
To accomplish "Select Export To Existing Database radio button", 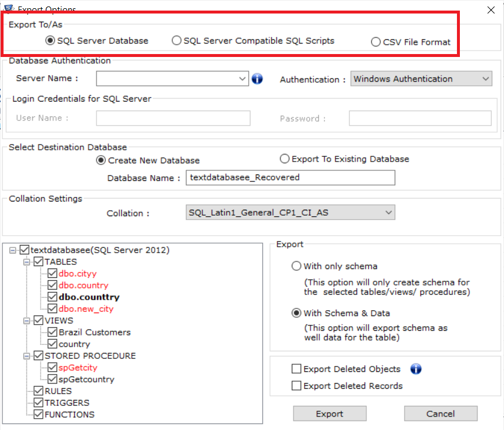I will (285, 159).
